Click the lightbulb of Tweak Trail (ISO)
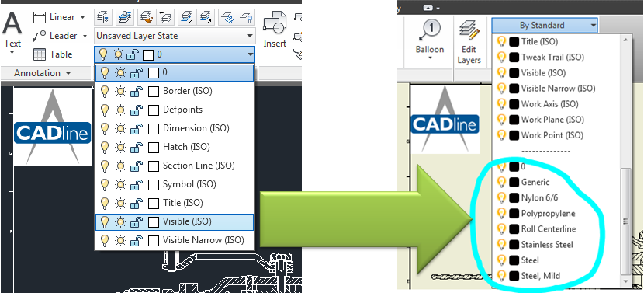This screenshot has width=644, height=293. click(501, 57)
